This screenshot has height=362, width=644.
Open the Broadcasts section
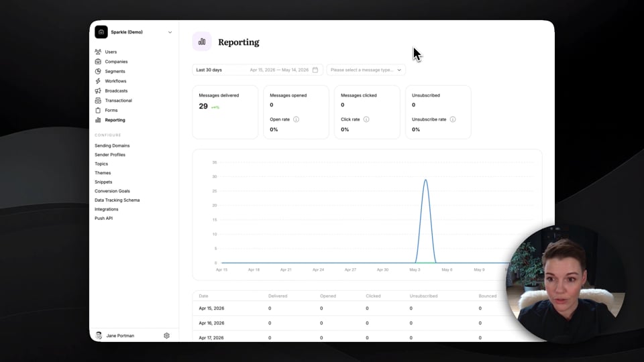116,90
